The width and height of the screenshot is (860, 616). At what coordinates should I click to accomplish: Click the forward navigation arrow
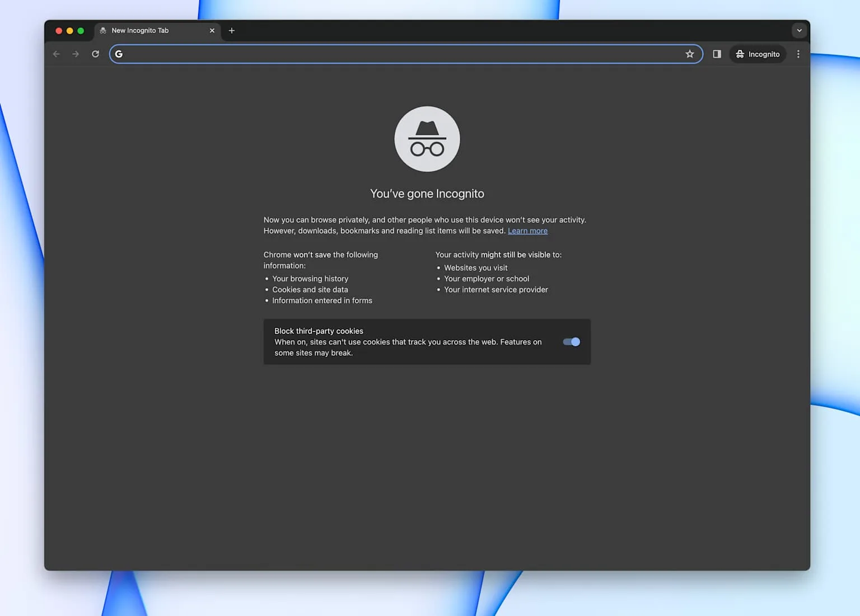[76, 54]
